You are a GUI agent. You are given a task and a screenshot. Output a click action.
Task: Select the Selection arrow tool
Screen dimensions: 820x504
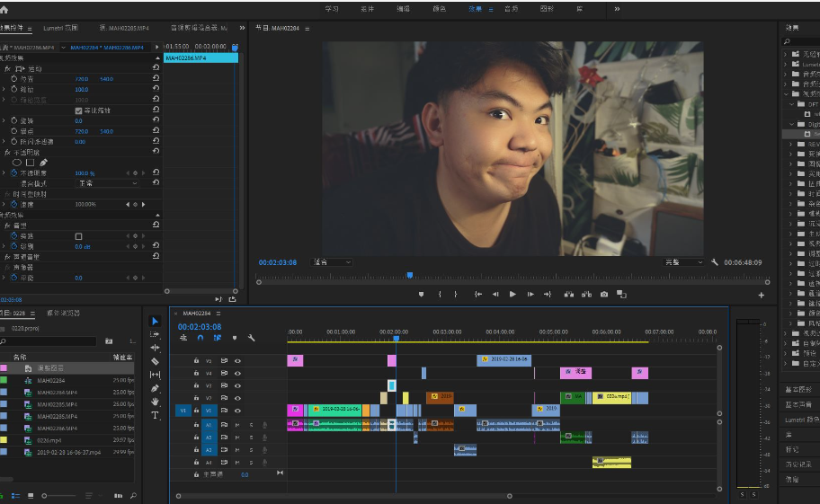[x=155, y=322]
